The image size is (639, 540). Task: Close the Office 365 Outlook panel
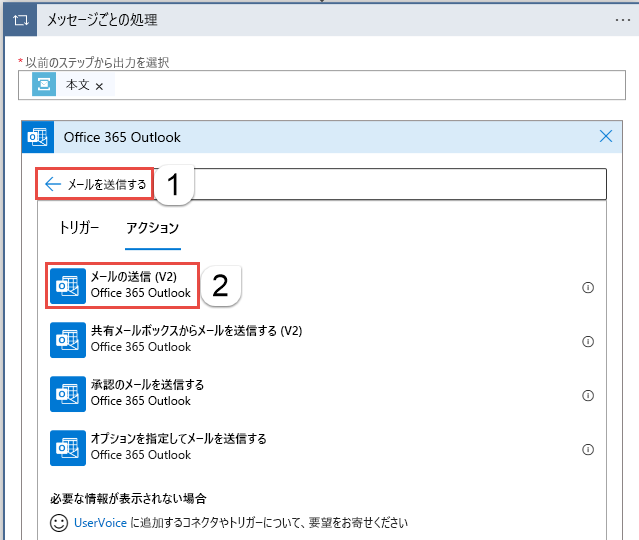pyautogui.click(x=606, y=136)
